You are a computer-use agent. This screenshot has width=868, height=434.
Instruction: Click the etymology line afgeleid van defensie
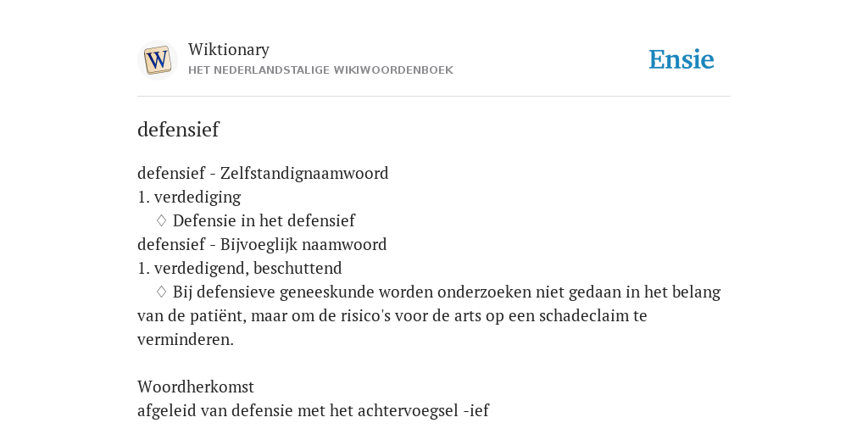(314, 410)
